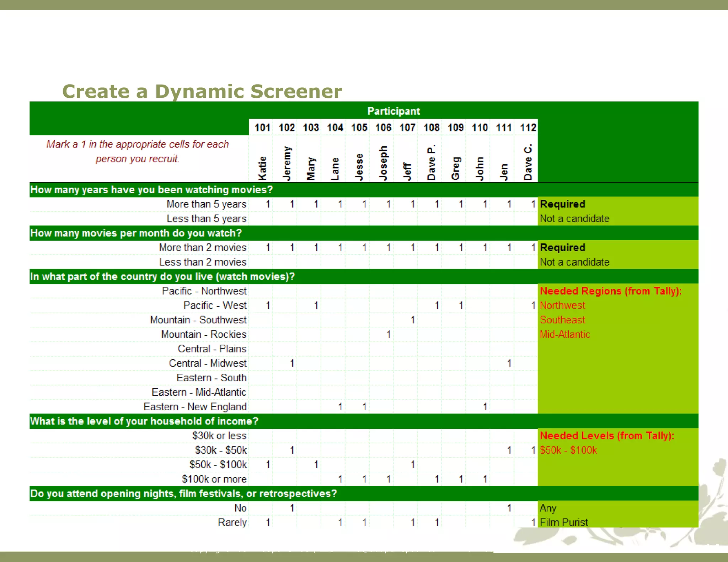Select the 'Pacific - West' row label
728x562 pixels.
215,306
